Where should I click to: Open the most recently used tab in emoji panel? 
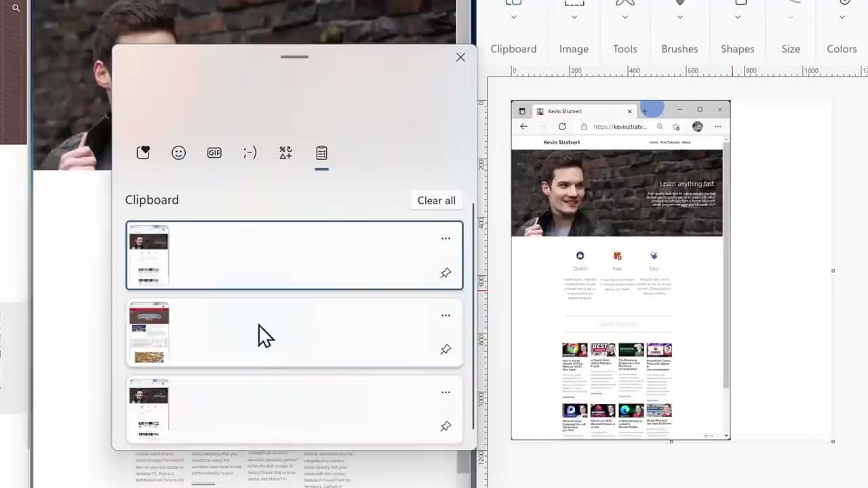143,153
